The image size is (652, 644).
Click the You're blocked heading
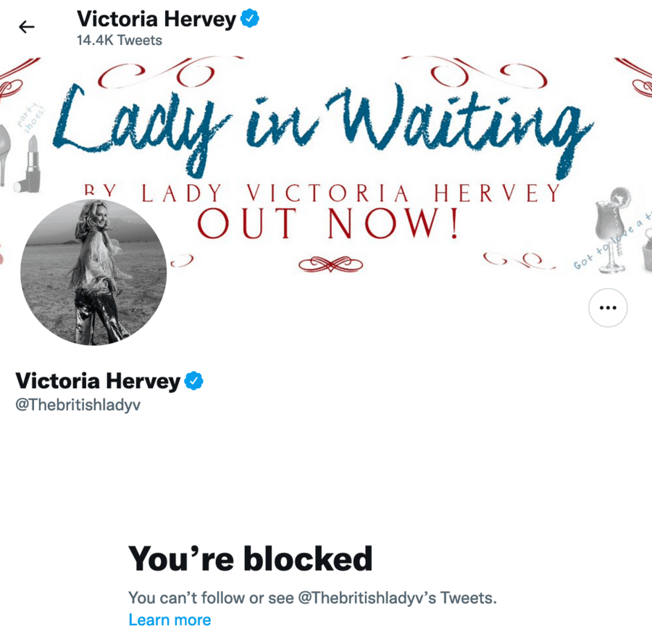pyautogui.click(x=251, y=559)
